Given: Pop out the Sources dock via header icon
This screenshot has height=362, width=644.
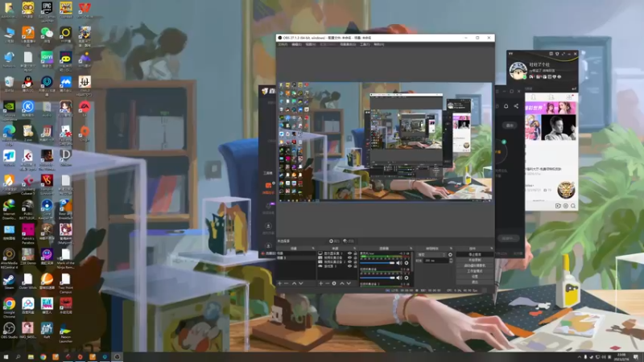Looking at the screenshot, I should [354, 249].
